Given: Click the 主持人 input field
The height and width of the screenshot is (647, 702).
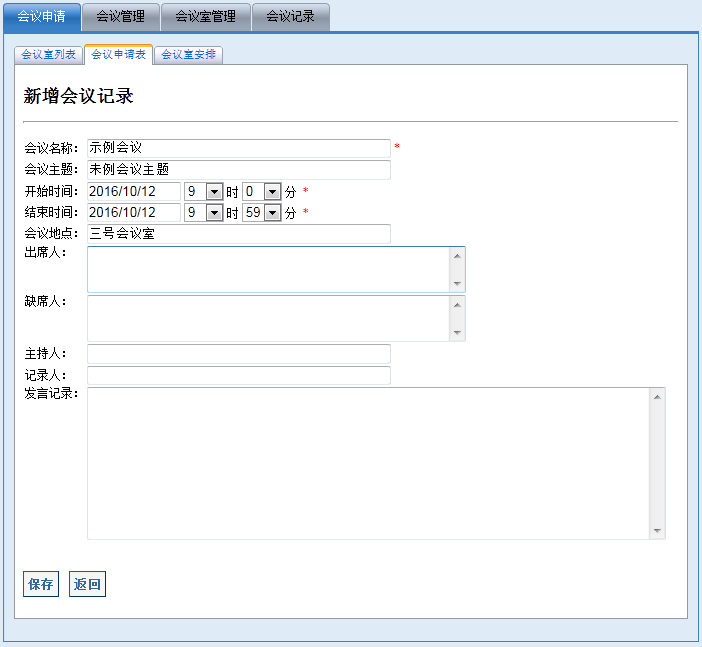Looking at the screenshot, I should tap(239, 354).
